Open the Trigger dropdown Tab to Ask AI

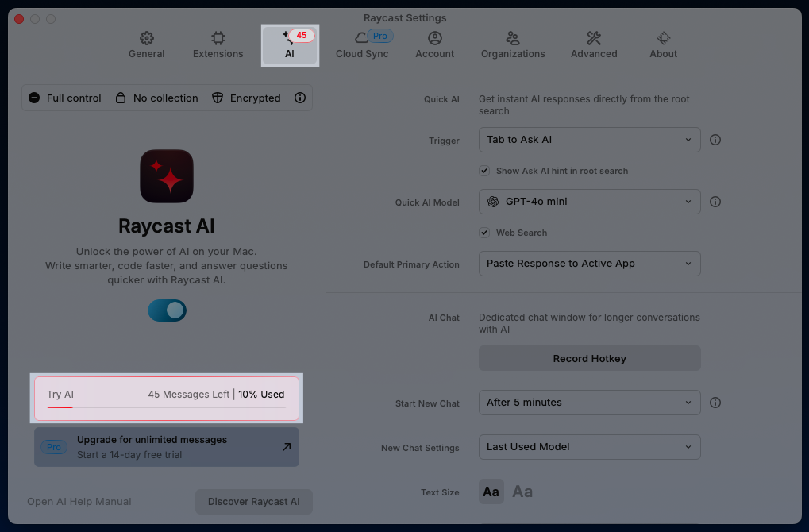tap(589, 139)
